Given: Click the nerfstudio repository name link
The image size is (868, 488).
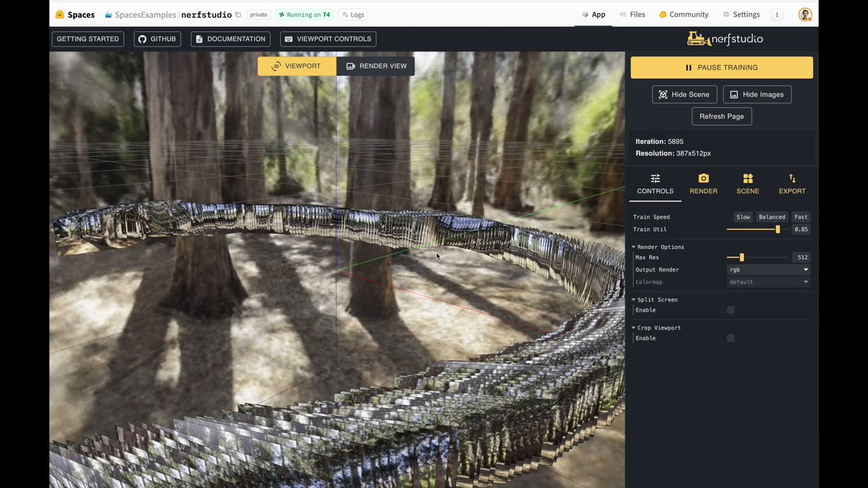Looking at the screenshot, I should tap(206, 14).
